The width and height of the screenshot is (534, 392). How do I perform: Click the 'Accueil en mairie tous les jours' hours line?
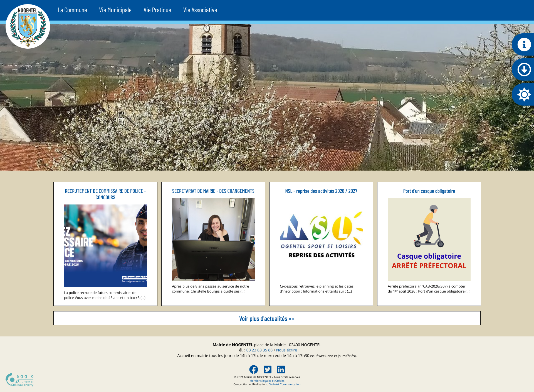point(267,356)
